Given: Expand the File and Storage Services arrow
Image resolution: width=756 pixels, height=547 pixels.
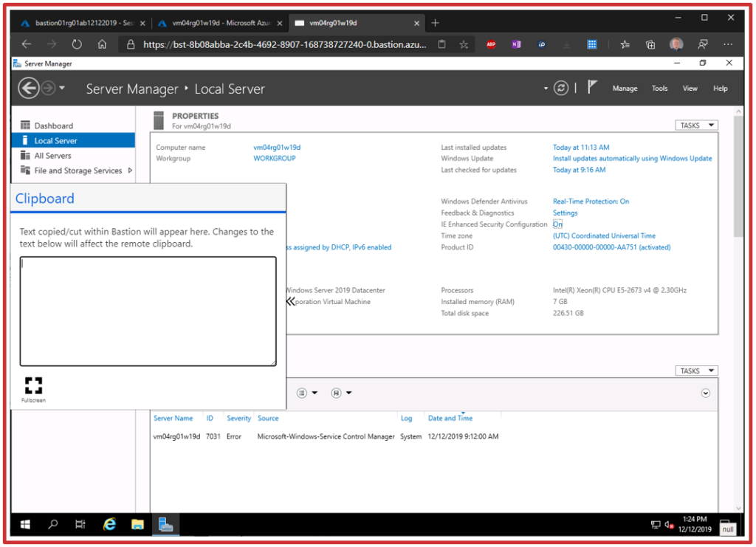Looking at the screenshot, I should point(130,171).
